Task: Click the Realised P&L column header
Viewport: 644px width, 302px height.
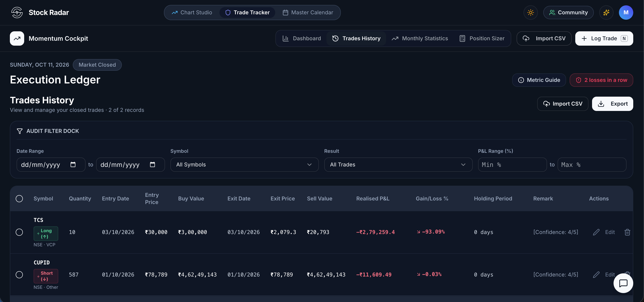Action: tap(373, 199)
